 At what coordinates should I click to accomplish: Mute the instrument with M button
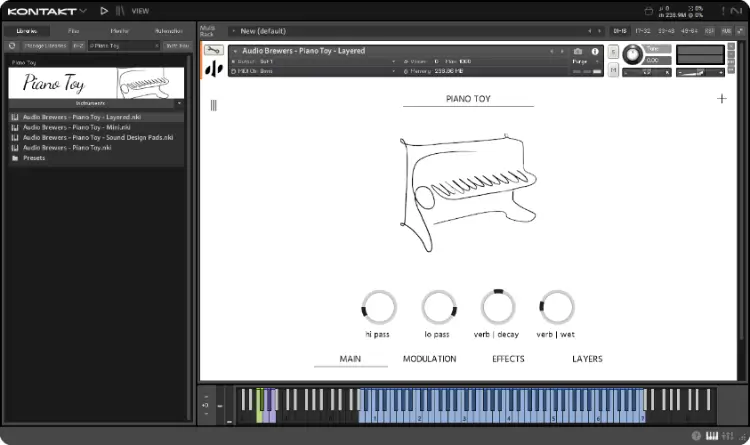point(613,70)
